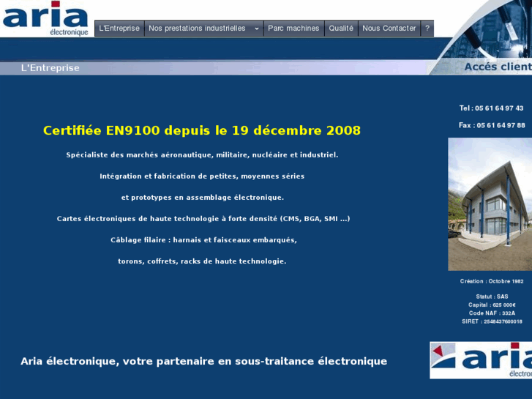Click the building photo thumbnail

click(x=490, y=204)
